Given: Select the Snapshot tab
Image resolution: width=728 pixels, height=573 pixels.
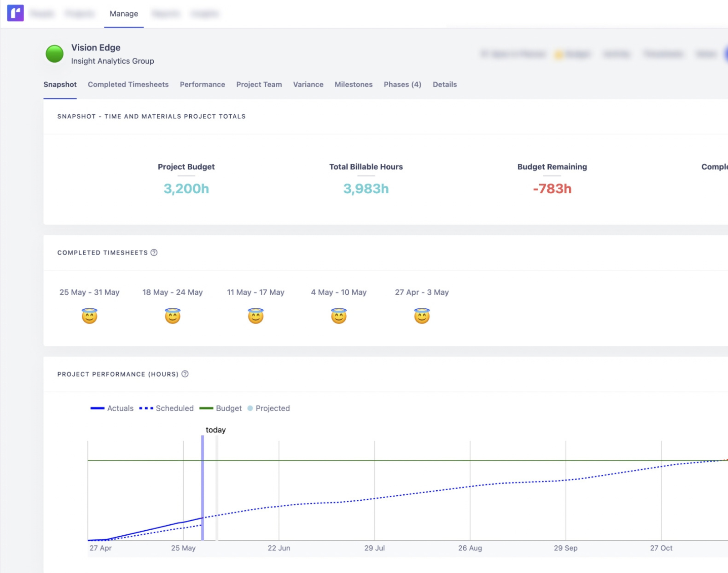Looking at the screenshot, I should (60, 85).
